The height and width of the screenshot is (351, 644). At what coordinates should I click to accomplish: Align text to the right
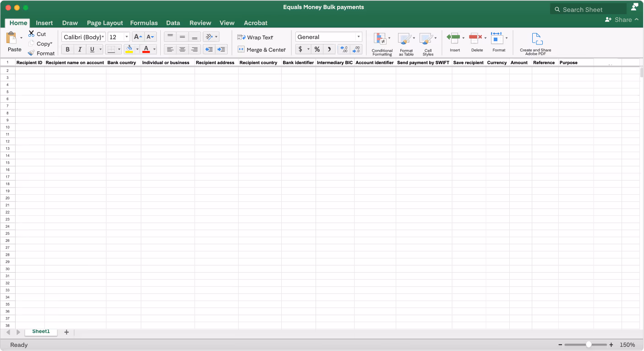pyautogui.click(x=195, y=49)
